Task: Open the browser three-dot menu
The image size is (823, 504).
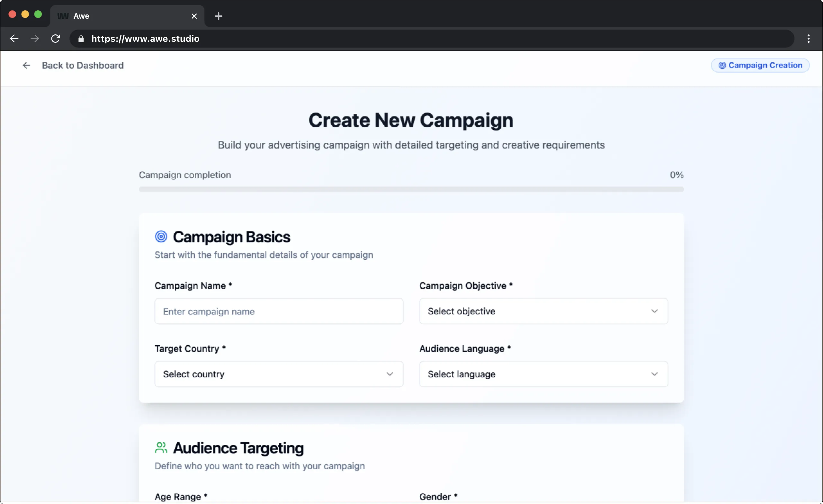Action: click(808, 39)
